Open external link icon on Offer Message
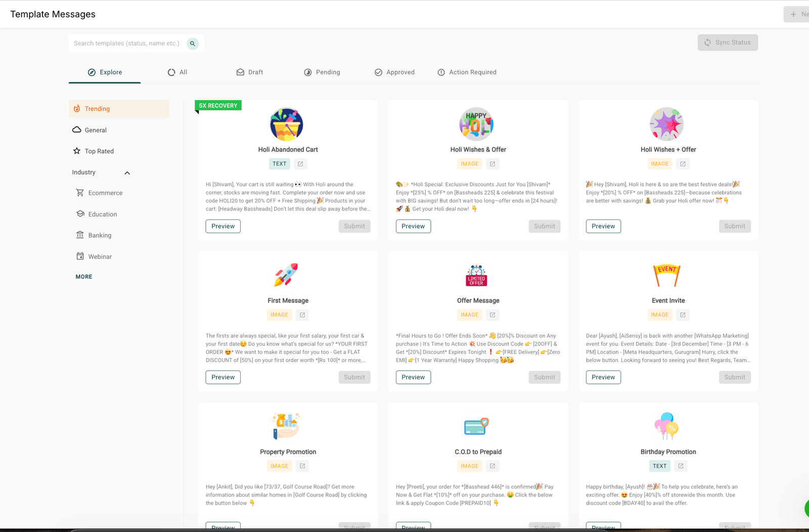 click(492, 315)
